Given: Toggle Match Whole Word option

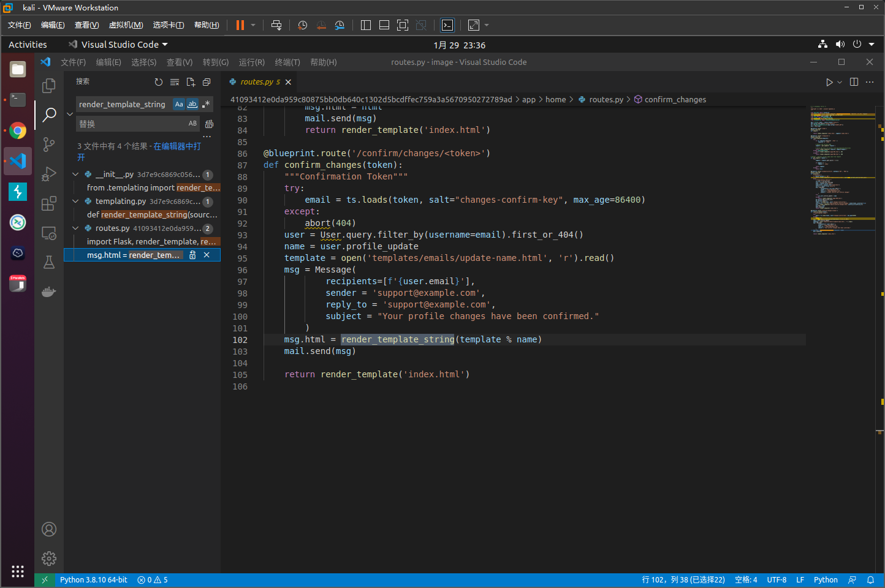Looking at the screenshot, I should [192, 104].
